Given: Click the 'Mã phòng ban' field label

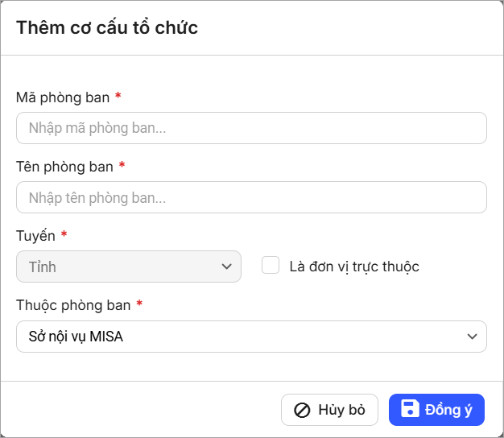Looking at the screenshot, I should point(63,97).
